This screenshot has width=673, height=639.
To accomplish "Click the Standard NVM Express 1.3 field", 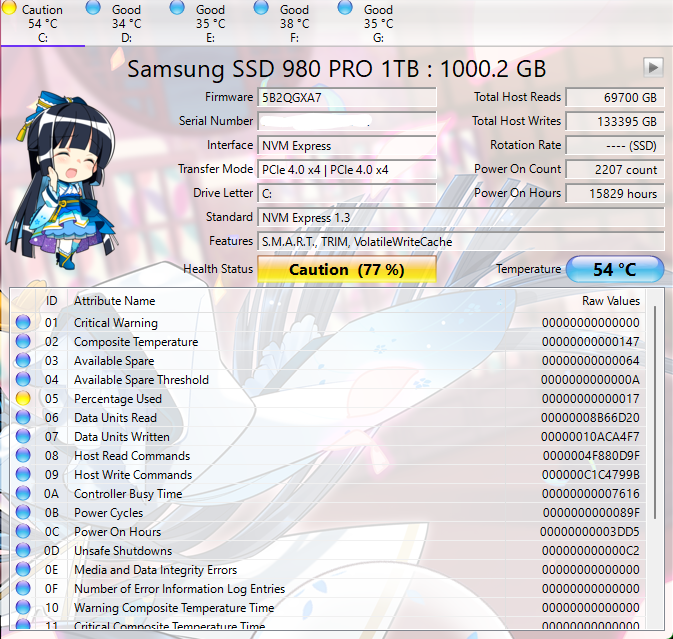I will click(461, 218).
